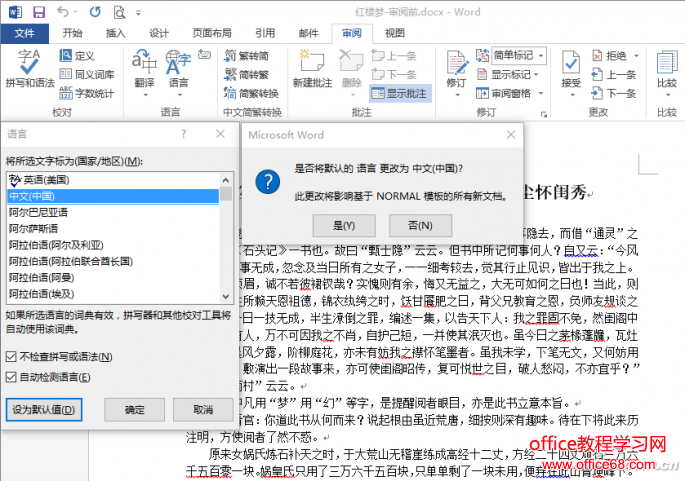Viewport: 685px width, 481px height.
Task: Switch to 开始 tab
Action: pos(72,33)
